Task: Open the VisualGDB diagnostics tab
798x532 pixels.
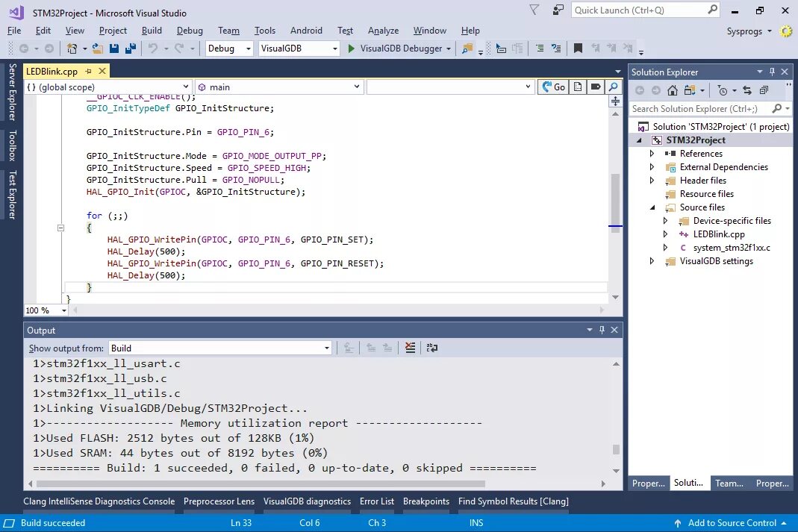Action: tap(307, 501)
